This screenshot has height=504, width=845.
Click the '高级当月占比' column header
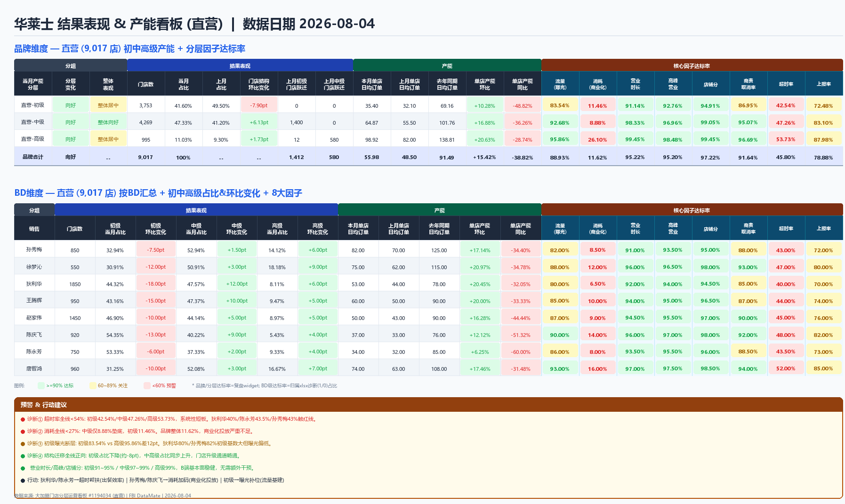click(x=277, y=229)
